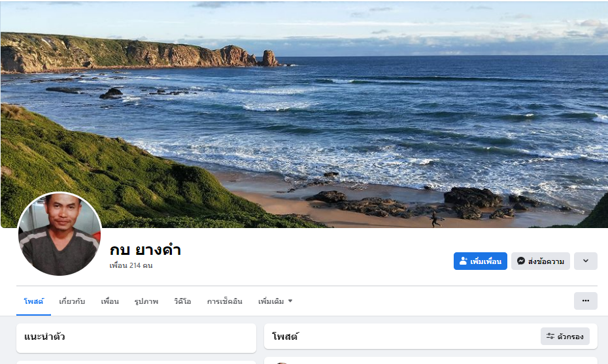The width and height of the screenshot is (608, 364).
Task: Expand the chevron-down dropdown beside ส่งข้อความ
Action: [586, 261]
